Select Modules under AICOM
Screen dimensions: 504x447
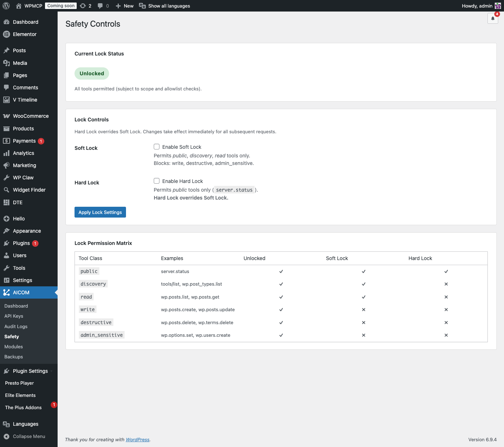(x=13, y=347)
